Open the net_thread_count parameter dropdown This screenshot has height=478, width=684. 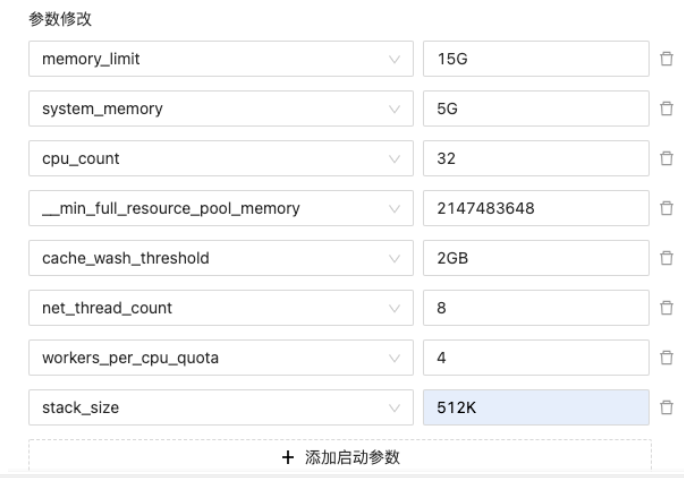pos(220,308)
